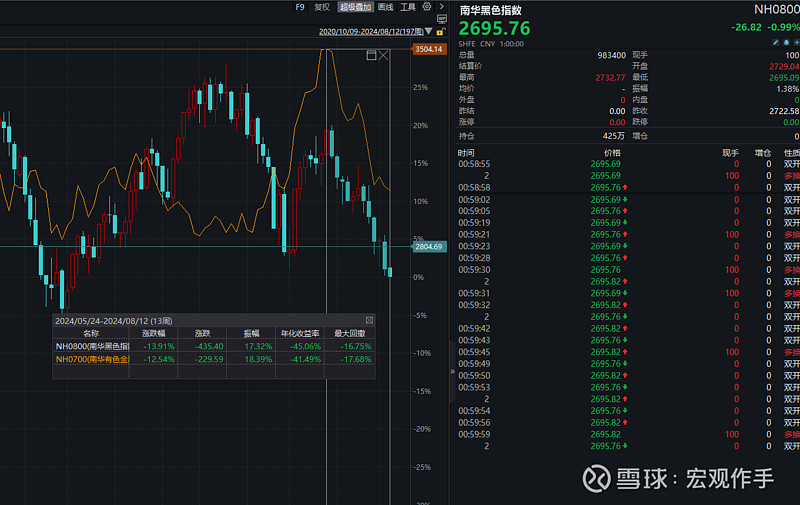Click the -26.82 change value
800x505 pixels.
[x=746, y=27]
